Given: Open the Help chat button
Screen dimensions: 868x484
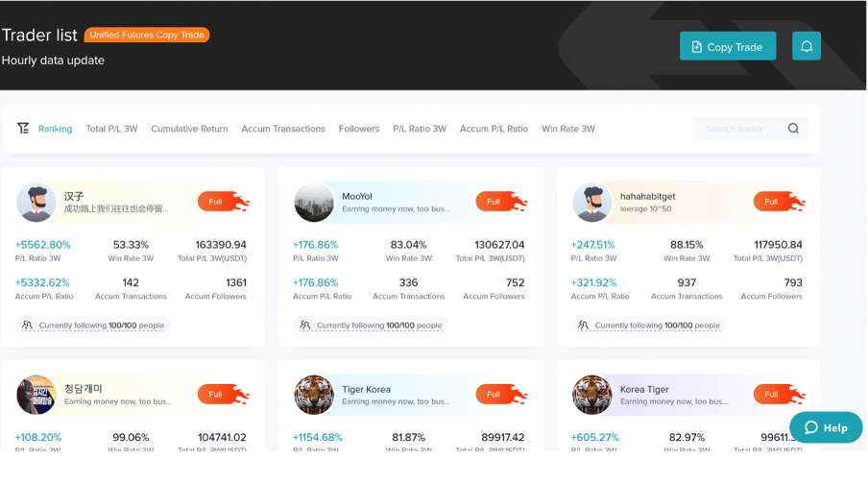Looking at the screenshot, I should 826,427.
